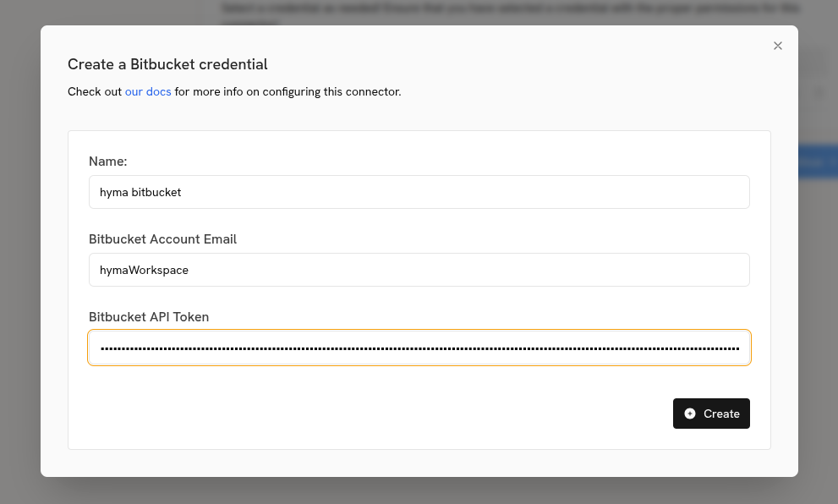Viewport: 838px width, 504px height.
Task: Click the Bitbucket Account Email field
Action: click(x=419, y=270)
